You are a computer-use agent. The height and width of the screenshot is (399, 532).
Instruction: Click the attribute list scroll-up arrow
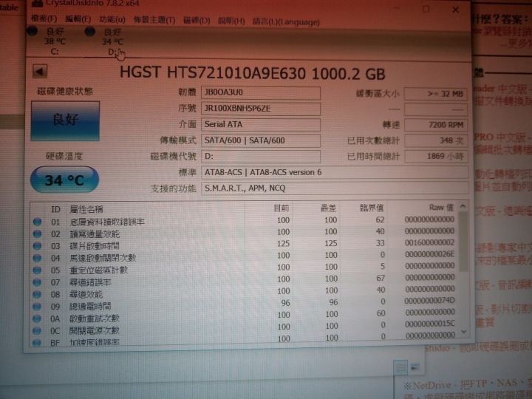pos(463,206)
